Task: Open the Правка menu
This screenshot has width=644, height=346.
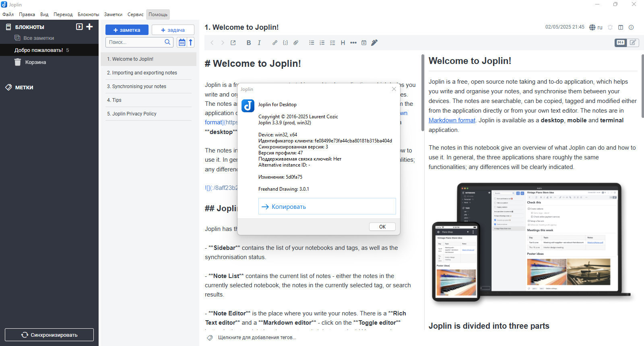Action: [27, 14]
